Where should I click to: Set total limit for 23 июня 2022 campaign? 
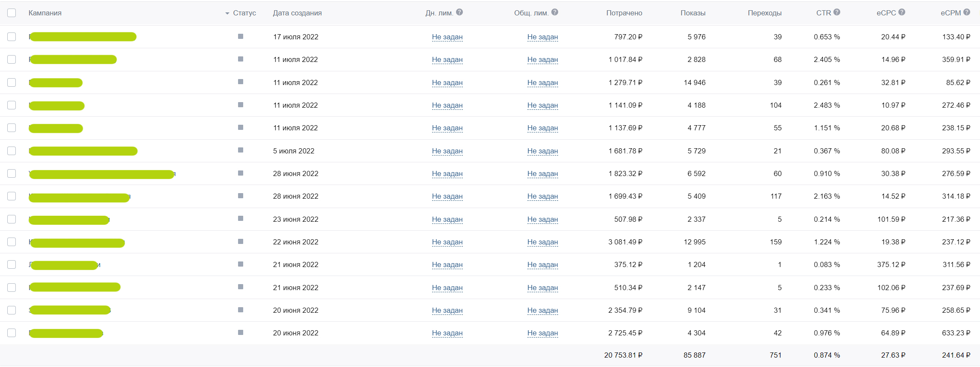point(542,219)
